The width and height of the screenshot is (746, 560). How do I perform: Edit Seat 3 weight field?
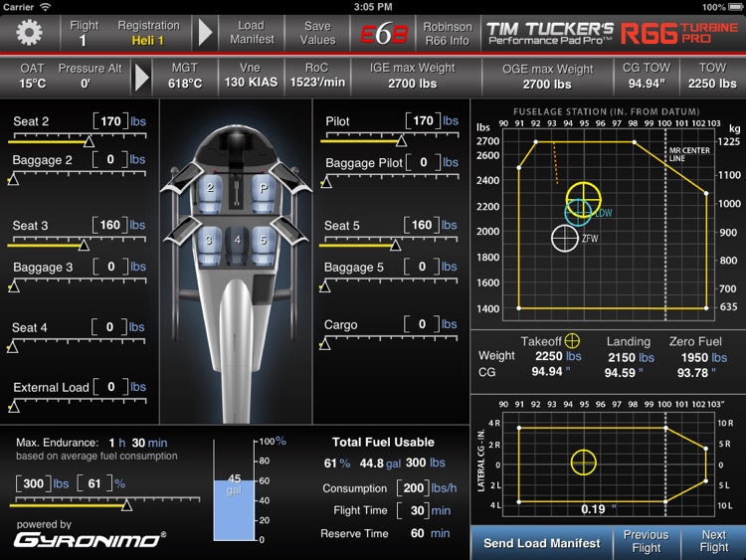[x=109, y=225]
